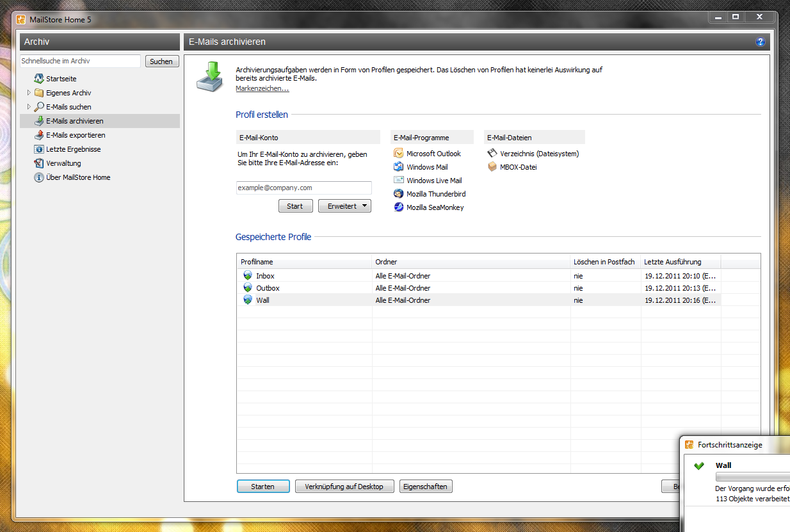Click the Verknüpfung auf Desktop button
Image resolution: width=790 pixels, height=532 pixels.
[x=344, y=487]
